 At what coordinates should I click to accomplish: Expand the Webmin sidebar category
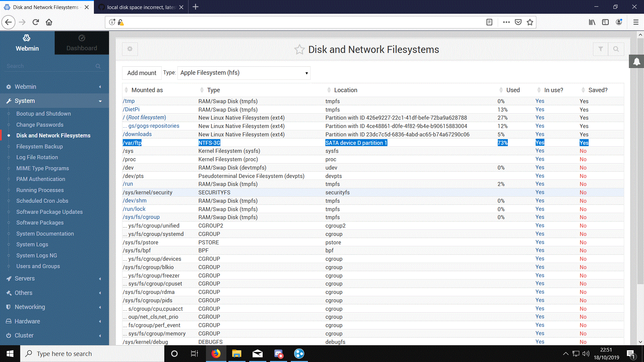(x=54, y=87)
